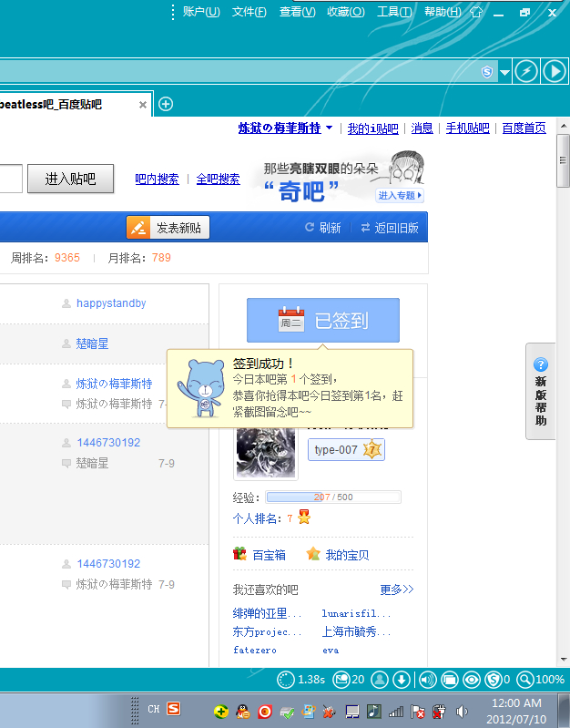Viewport: 570px width, 728px height.
Task: Click the 经验 progress bar 207/500
Action: [333, 497]
